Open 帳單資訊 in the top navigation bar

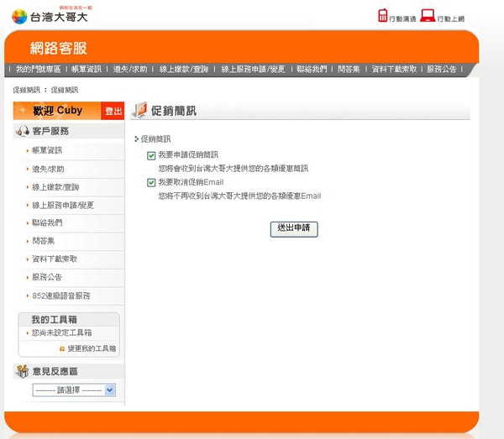[x=87, y=69]
